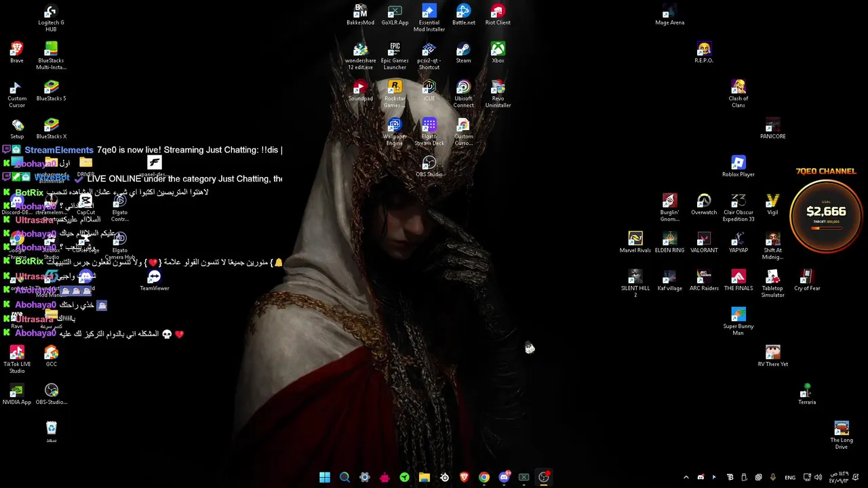The image size is (868, 488).
Task: Launch the iCUE desktop shortcut
Action: click(x=429, y=91)
